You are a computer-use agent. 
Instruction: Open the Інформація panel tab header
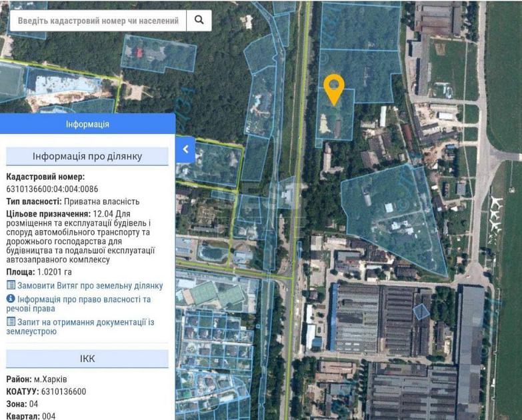pos(87,124)
